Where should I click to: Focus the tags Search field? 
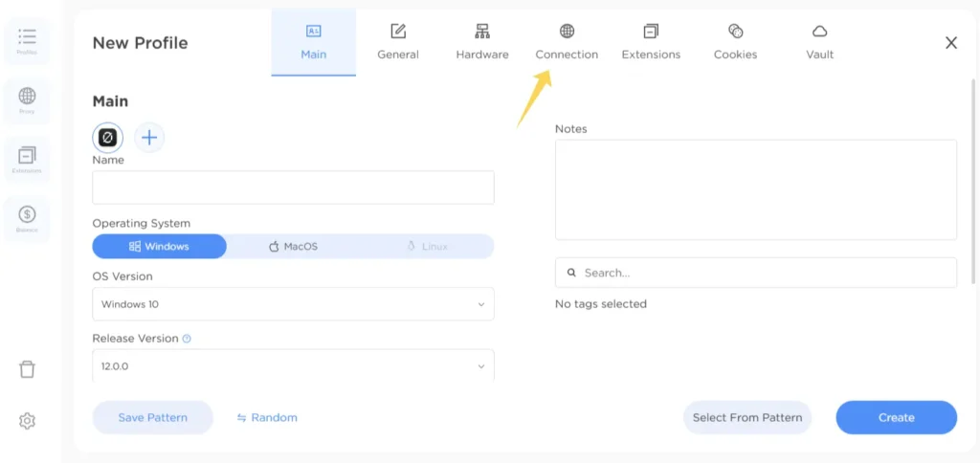click(756, 273)
